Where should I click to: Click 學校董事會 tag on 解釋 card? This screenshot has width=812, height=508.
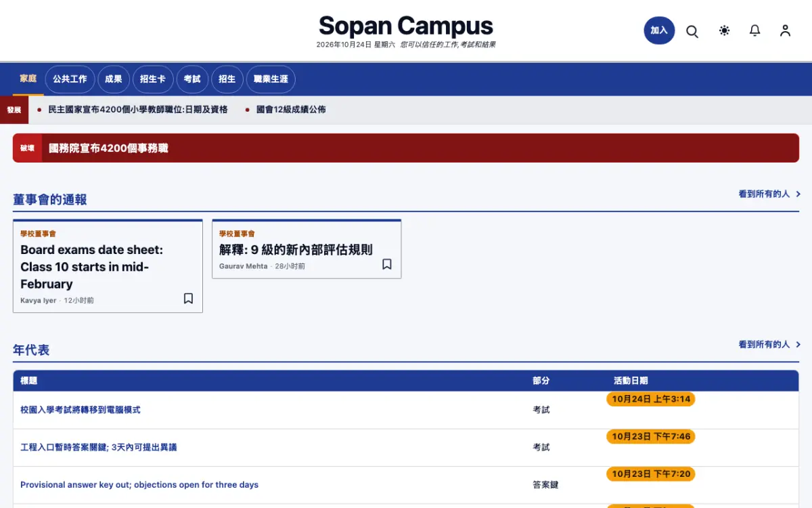(x=237, y=234)
